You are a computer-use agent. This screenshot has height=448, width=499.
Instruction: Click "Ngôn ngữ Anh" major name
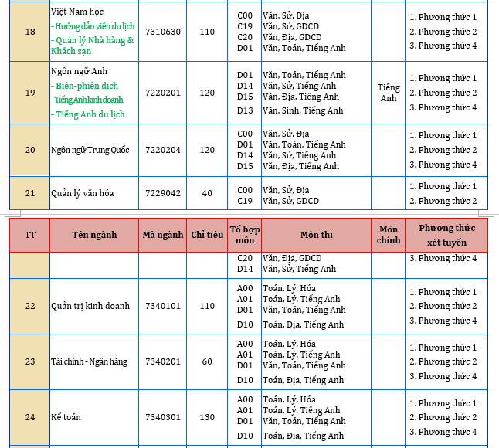coord(79,71)
